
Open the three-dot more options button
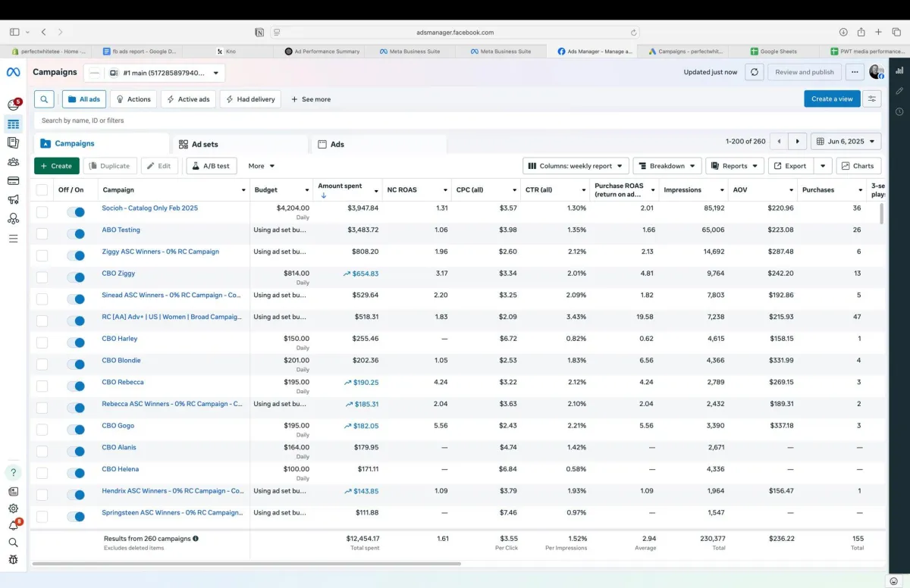(855, 72)
